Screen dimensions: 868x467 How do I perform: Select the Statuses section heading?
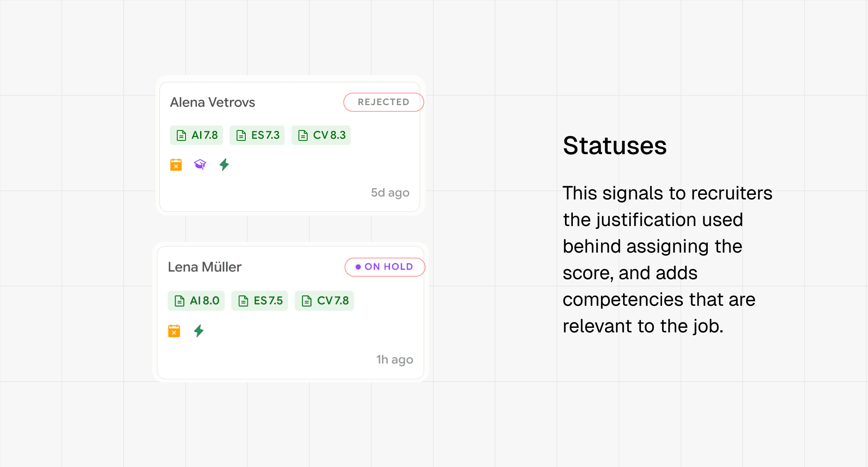click(x=615, y=145)
